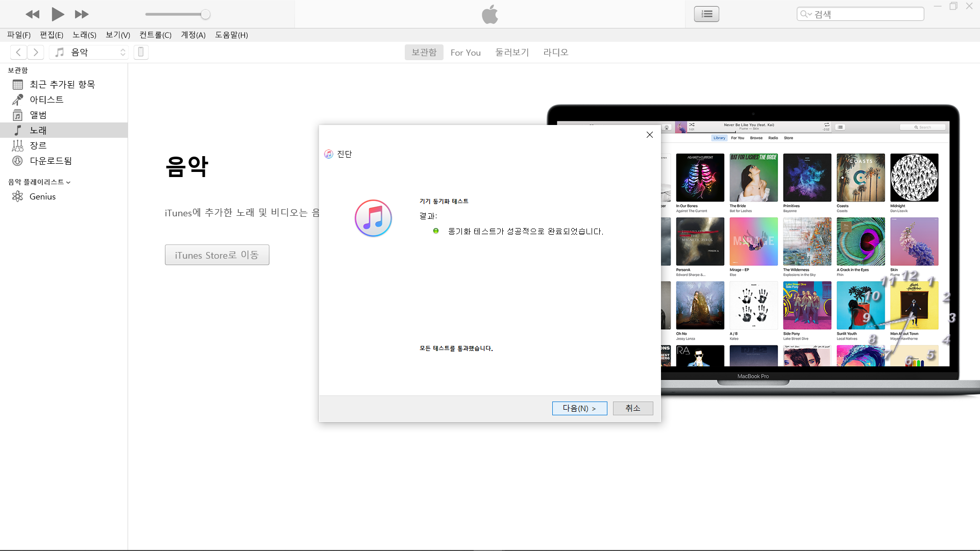Screen dimensions: 980x551
Task: Click the Midnight album cover
Action: (x=914, y=178)
